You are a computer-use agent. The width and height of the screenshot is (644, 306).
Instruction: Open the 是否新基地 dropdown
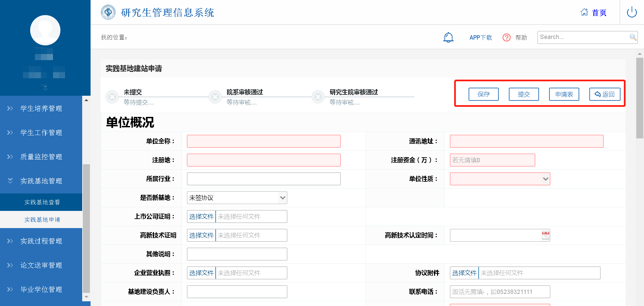[237, 198]
